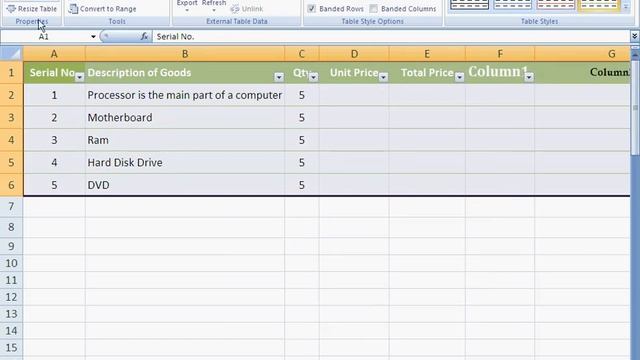Expand the Table Styles gallery
Screen dimensions: 640x360
point(625,7)
